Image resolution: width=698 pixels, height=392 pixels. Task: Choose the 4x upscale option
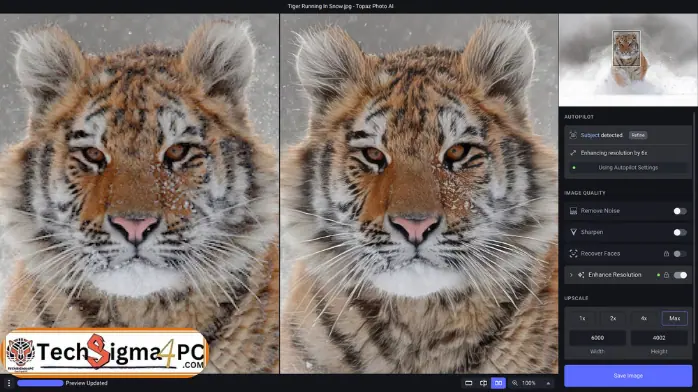coord(644,318)
